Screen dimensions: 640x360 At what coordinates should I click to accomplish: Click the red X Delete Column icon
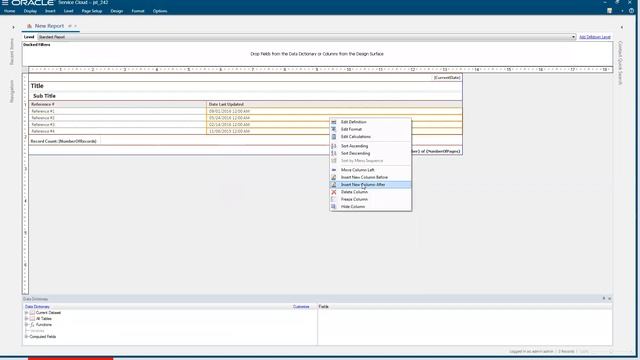334,192
